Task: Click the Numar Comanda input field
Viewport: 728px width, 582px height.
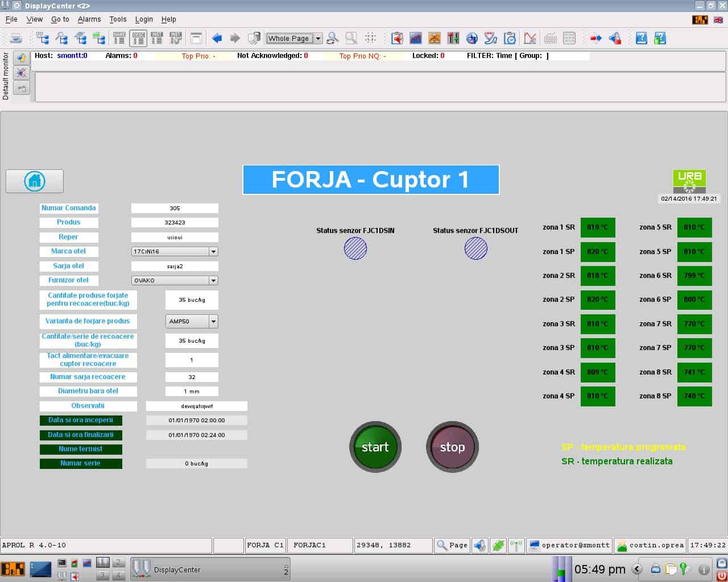Action: 175,208
